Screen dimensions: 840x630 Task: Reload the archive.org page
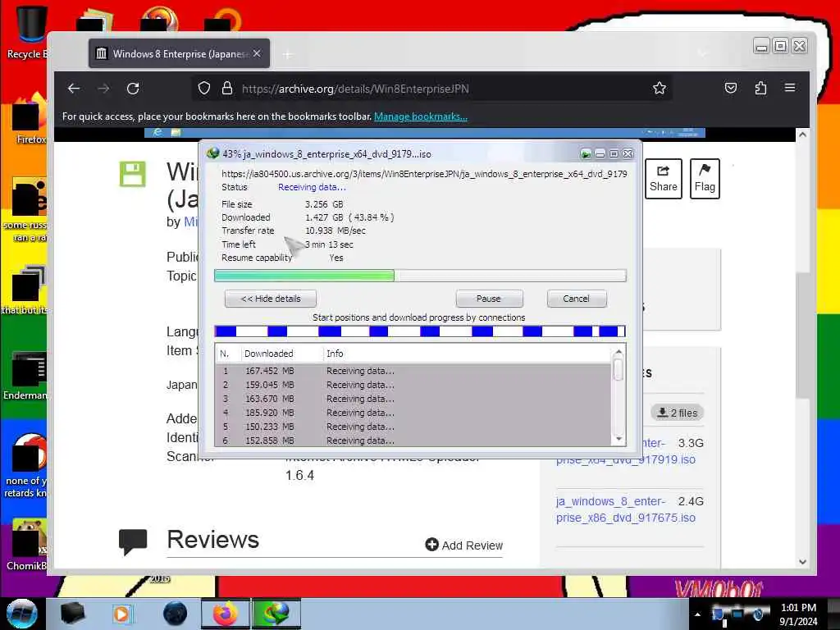133,89
